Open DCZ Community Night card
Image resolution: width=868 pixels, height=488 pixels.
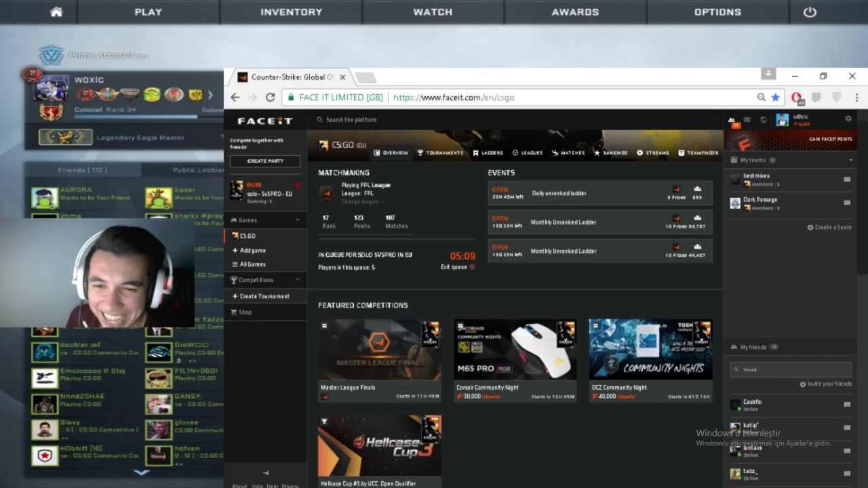pyautogui.click(x=650, y=361)
